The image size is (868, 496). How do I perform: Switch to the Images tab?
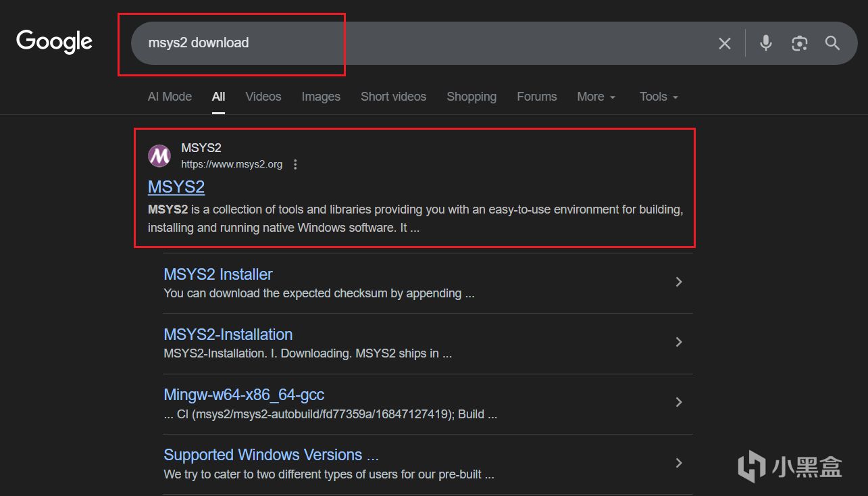point(321,97)
